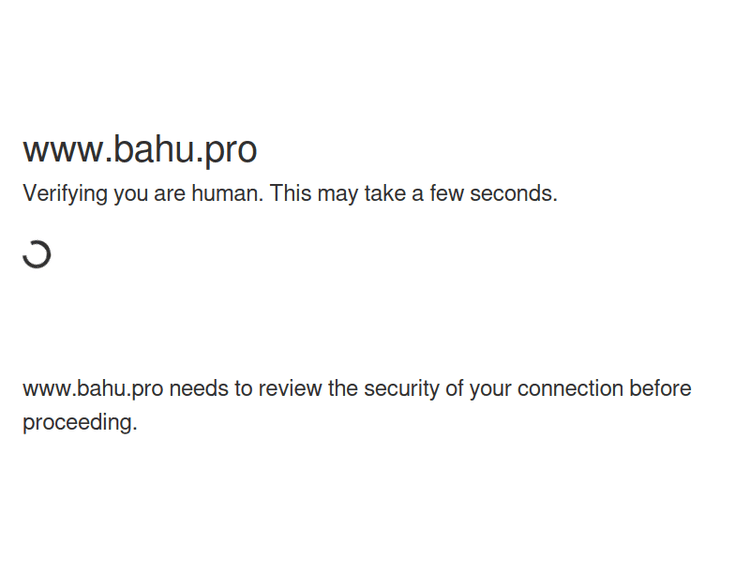The image size is (750, 563).
Task: Click the "Verifying you are human" sentence
Action: point(142,194)
